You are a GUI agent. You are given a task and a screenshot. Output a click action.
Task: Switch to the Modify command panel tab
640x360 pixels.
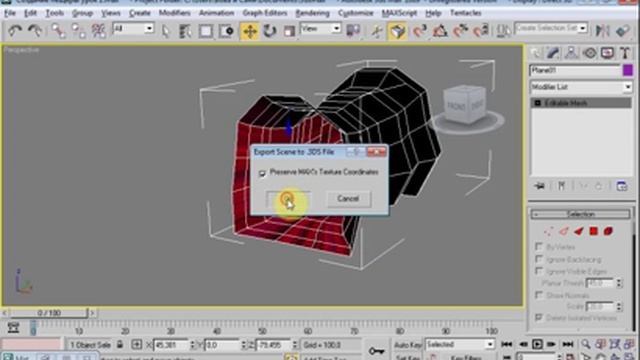[x=553, y=53]
